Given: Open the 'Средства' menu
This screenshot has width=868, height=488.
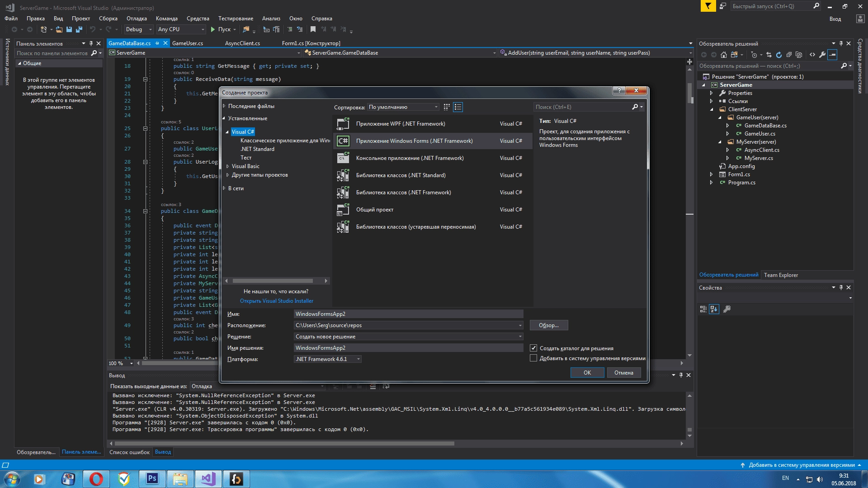Looking at the screenshot, I should 198,19.
